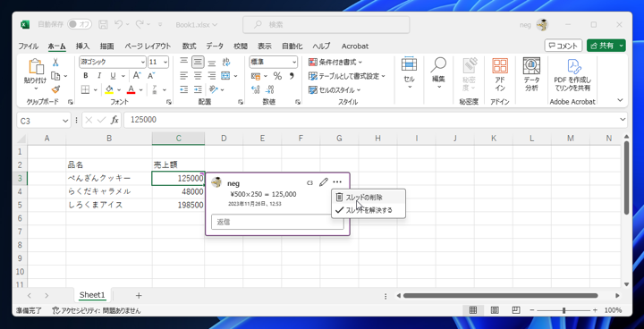Click the decrease decimal icon
Viewport: 644px width, 329px height.
tap(269, 89)
